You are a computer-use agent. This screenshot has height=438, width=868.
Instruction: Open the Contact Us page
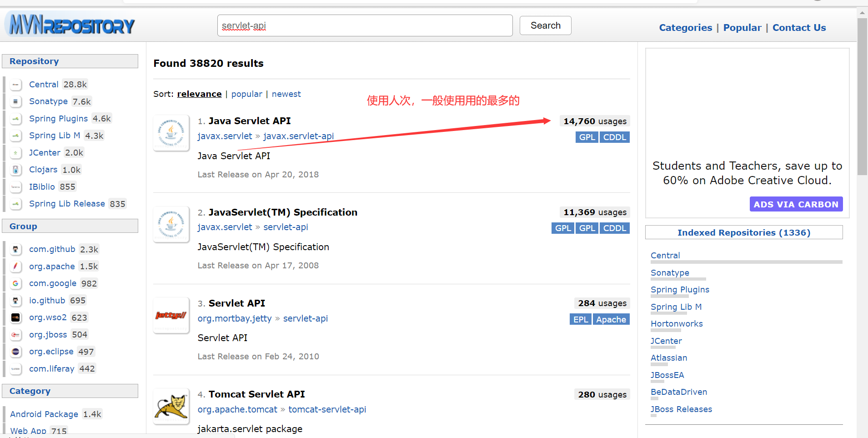[x=799, y=28]
